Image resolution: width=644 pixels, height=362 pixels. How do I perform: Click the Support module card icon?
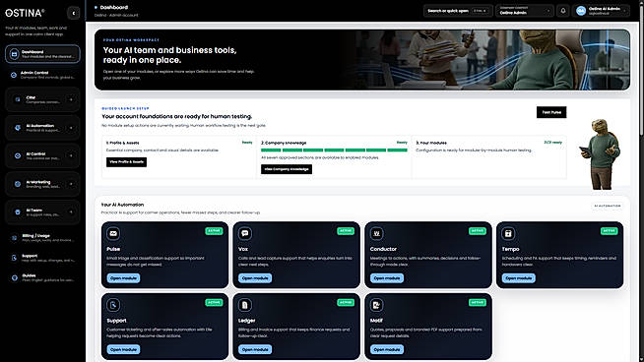[113, 305]
